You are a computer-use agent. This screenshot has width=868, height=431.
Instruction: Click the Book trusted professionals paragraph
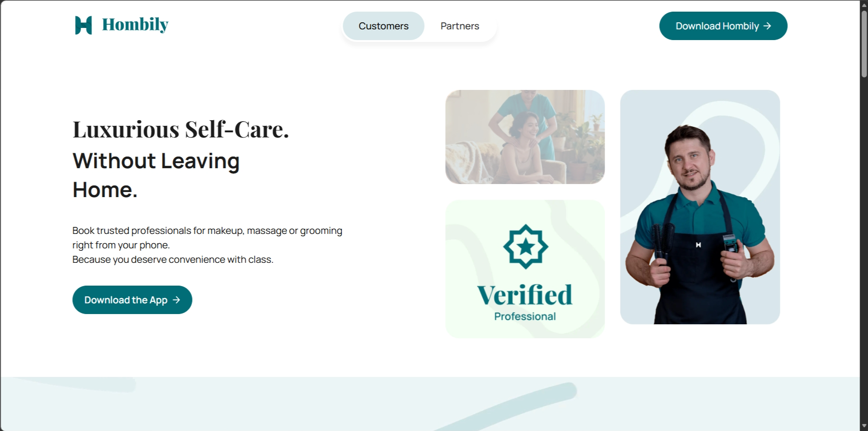click(207, 245)
